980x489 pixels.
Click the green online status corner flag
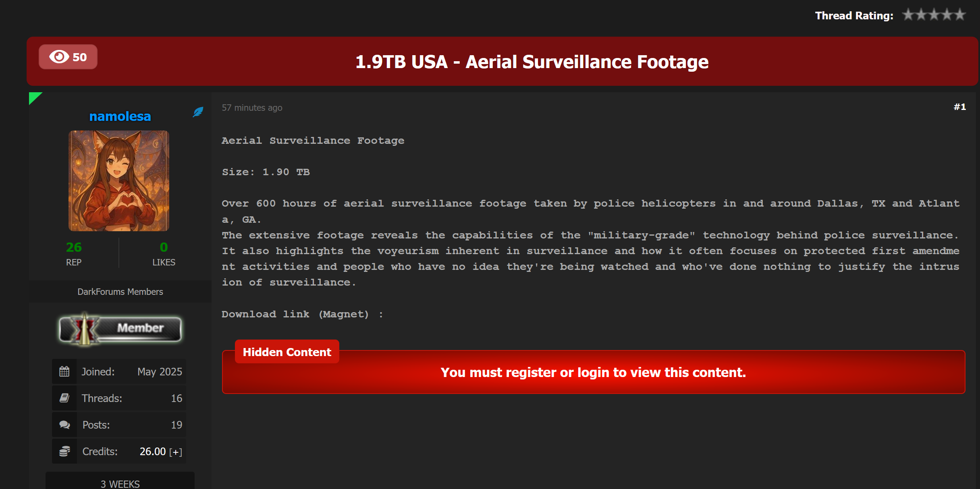pyautogui.click(x=34, y=97)
